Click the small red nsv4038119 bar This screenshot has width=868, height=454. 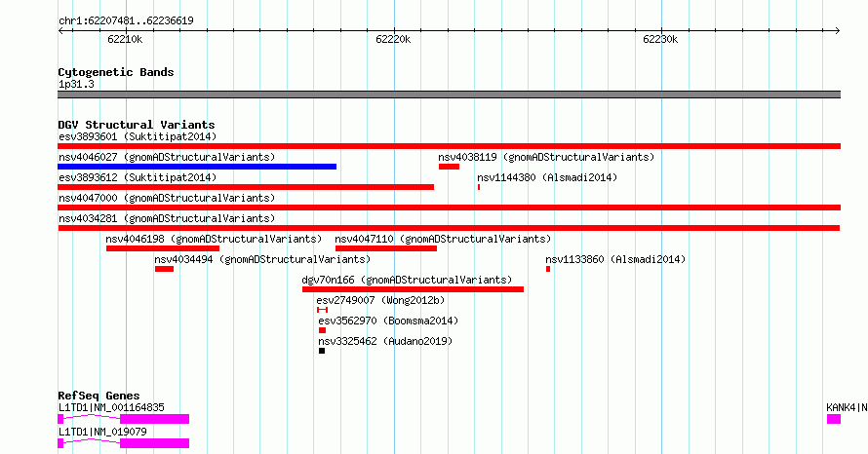449,167
